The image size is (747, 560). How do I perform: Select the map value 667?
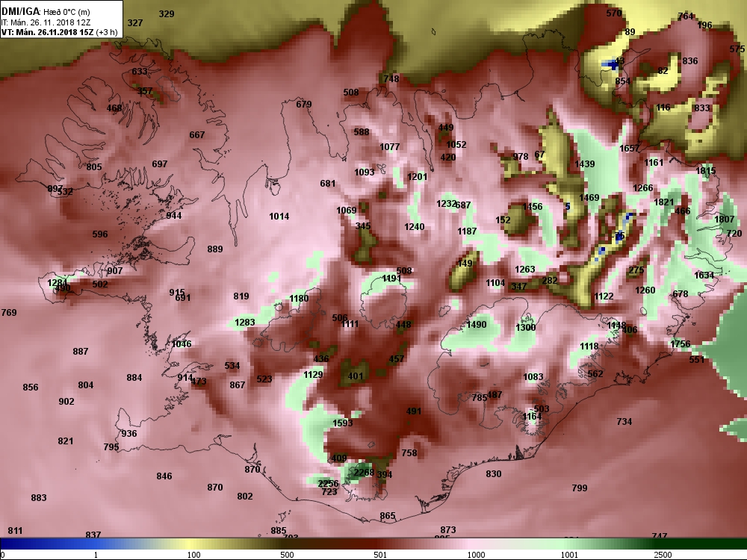196,134
